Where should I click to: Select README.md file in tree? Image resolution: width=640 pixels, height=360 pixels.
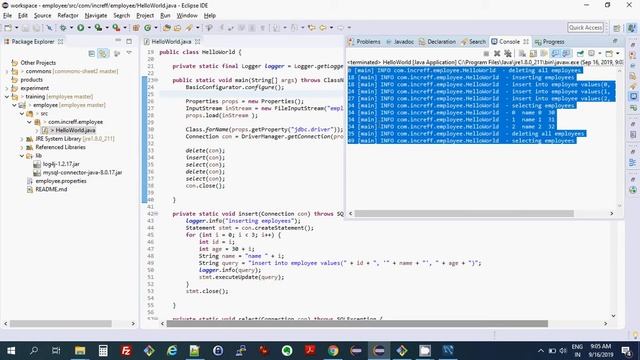click(47, 189)
